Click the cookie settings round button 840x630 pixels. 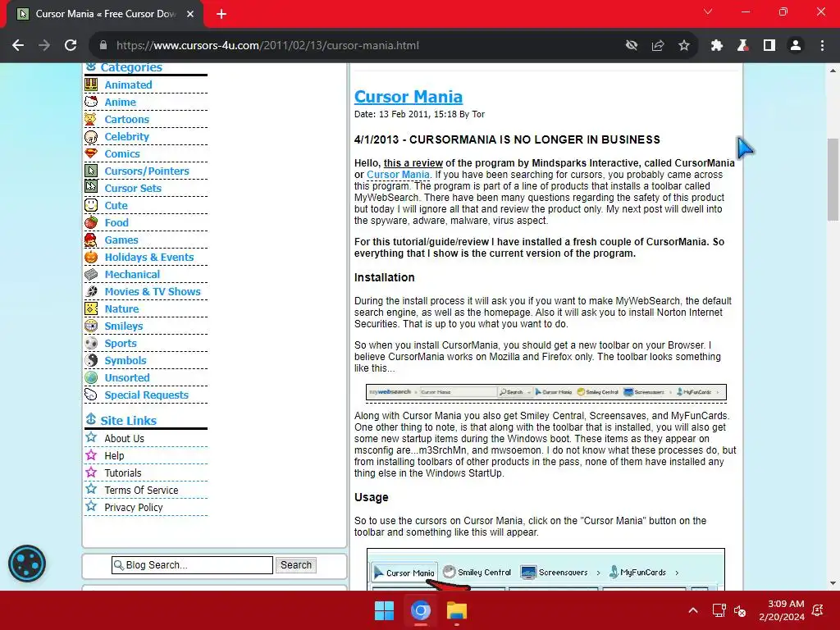[x=27, y=564]
